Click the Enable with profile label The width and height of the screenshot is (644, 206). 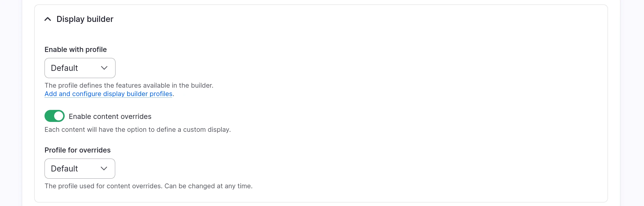coord(75,50)
